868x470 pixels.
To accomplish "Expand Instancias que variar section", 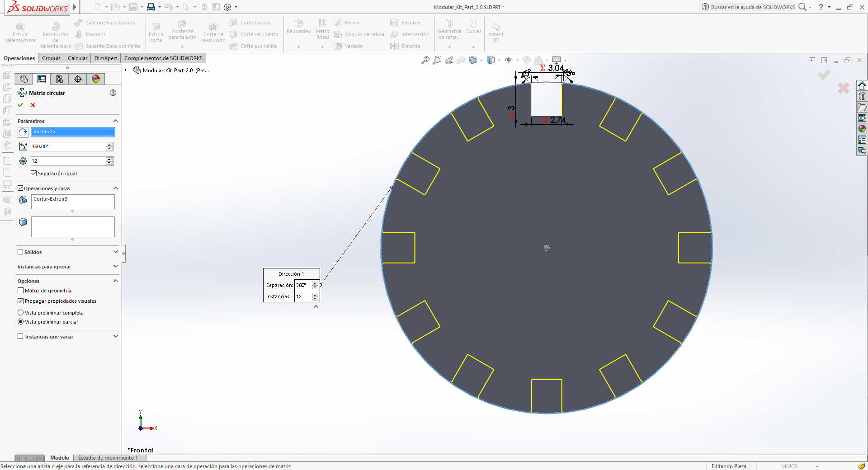I will (116, 336).
